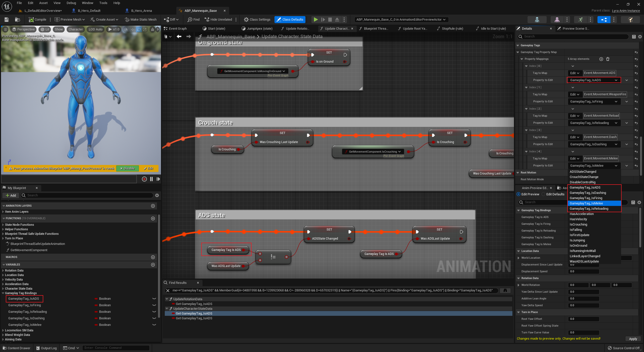This screenshot has height=352, width=644.
Task: Navigate back in graph history arrow
Action: tap(179, 37)
